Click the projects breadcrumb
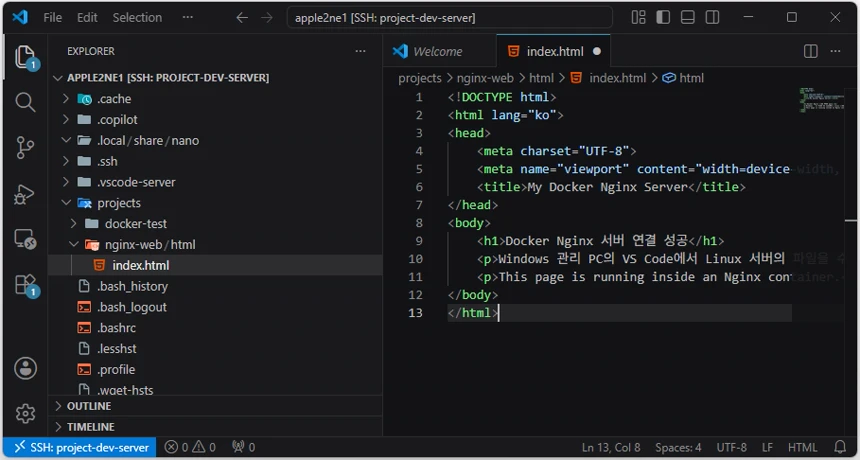 click(420, 78)
